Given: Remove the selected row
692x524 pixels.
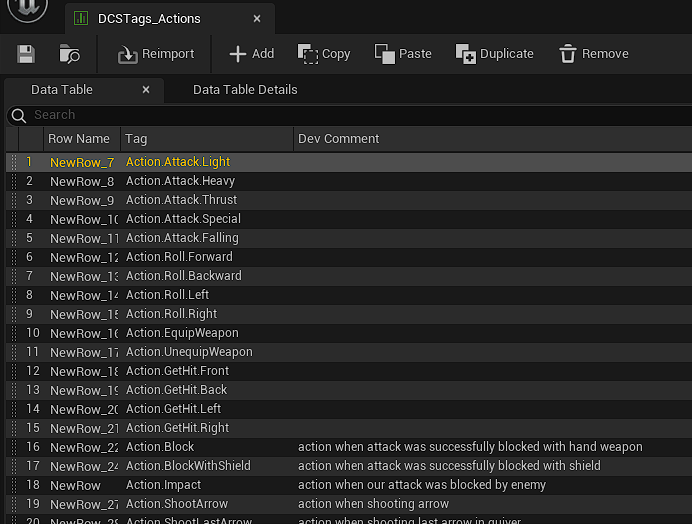Looking at the screenshot, I should 594,54.
